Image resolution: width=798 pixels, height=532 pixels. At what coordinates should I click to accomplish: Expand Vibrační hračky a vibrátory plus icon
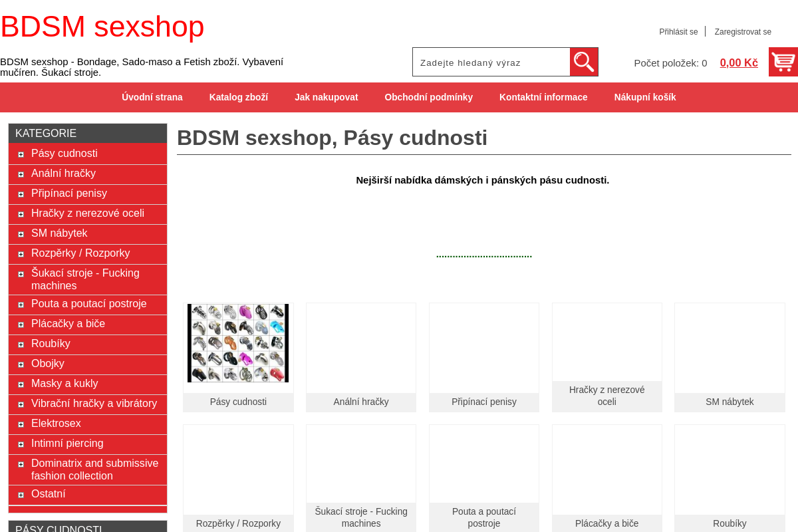point(21,404)
